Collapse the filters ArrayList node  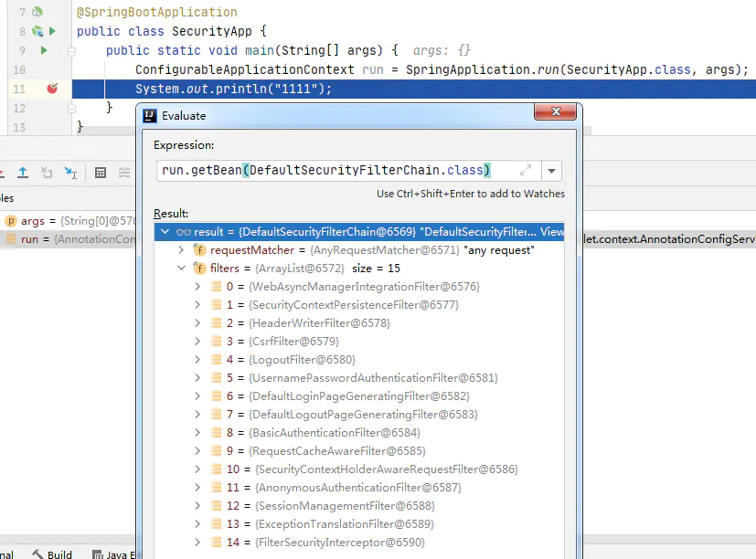(181, 269)
